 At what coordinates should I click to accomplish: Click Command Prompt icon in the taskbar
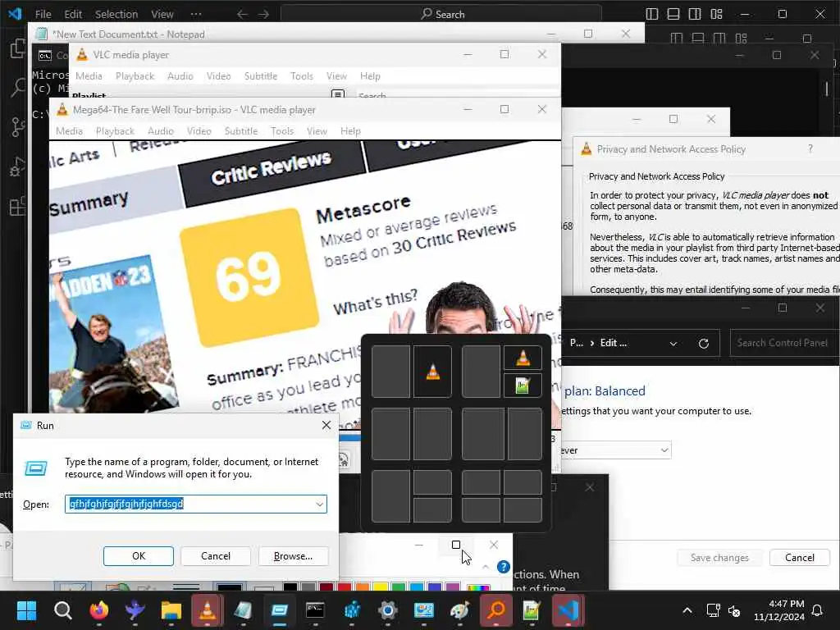[315, 610]
